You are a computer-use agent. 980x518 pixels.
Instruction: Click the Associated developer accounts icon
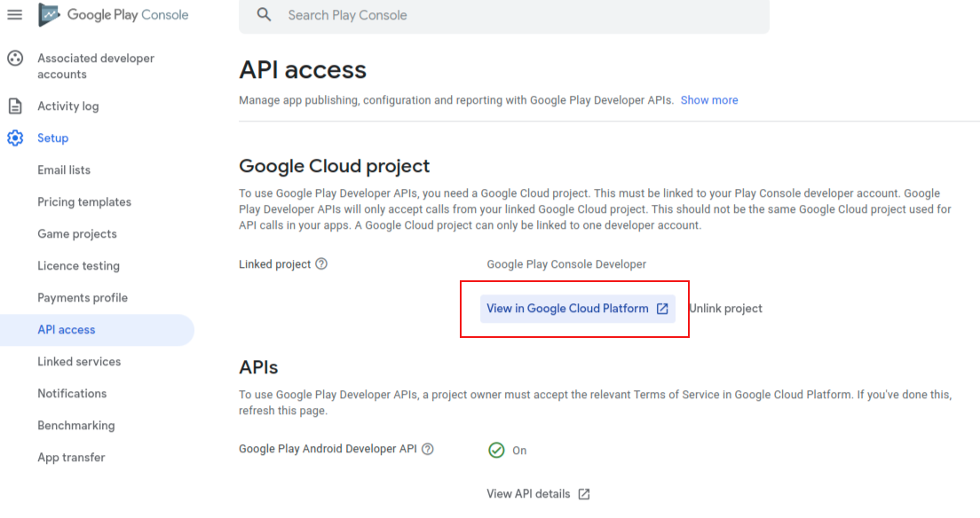(15, 59)
